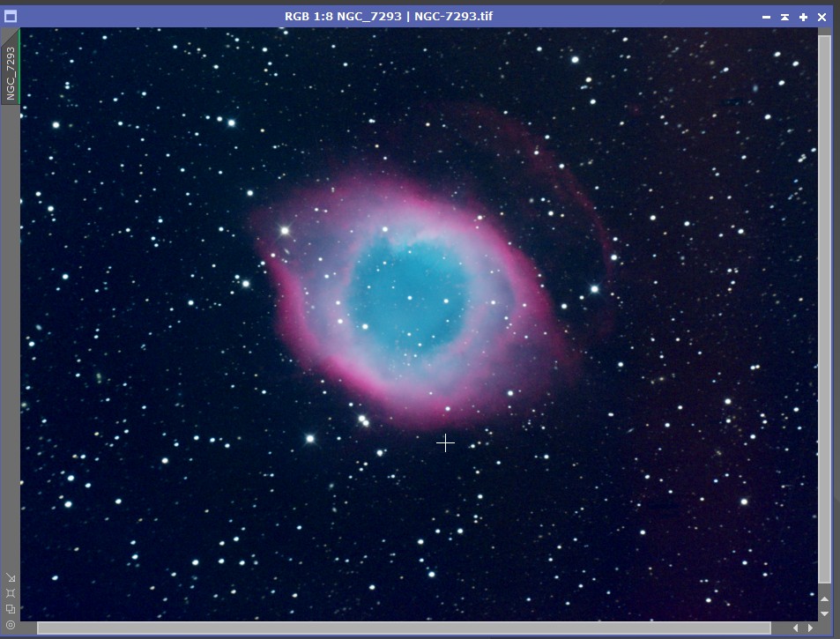Shade the image window using the title bar arrow
This screenshot has height=639, width=840.
[784, 17]
